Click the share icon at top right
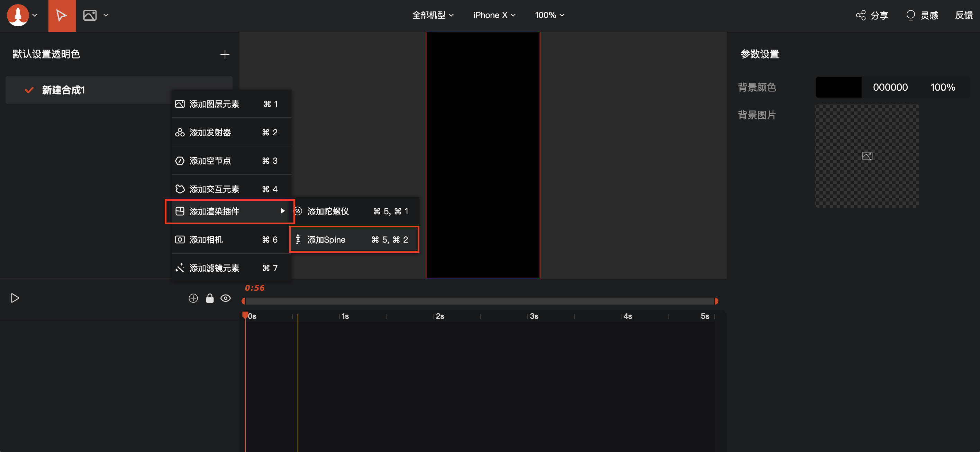The image size is (980, 452). point(861,15)
